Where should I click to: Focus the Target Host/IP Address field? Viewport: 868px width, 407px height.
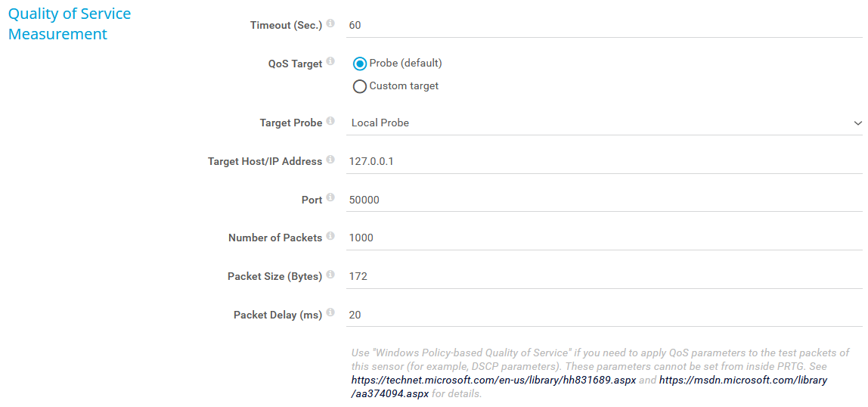coord(603,161)
